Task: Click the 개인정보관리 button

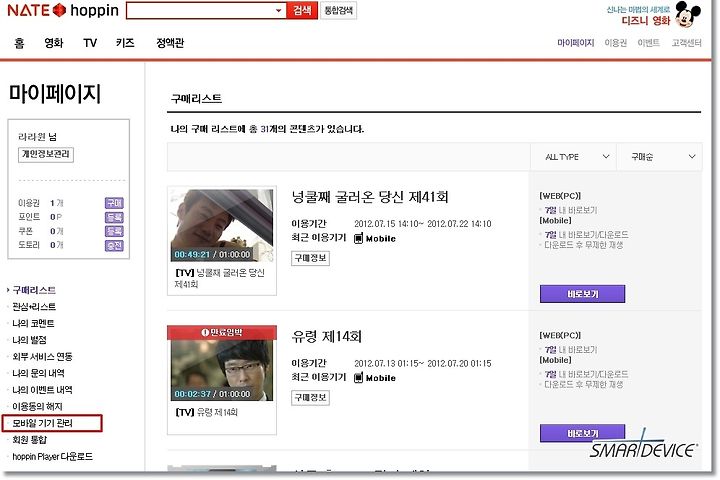Action: point(46,154)
